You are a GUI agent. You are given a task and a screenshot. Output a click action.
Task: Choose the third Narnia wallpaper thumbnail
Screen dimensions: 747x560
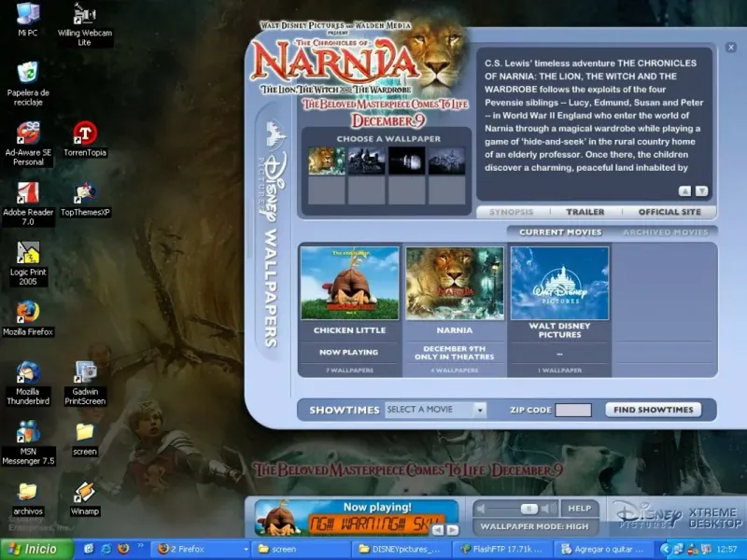(x=407, y=161)
